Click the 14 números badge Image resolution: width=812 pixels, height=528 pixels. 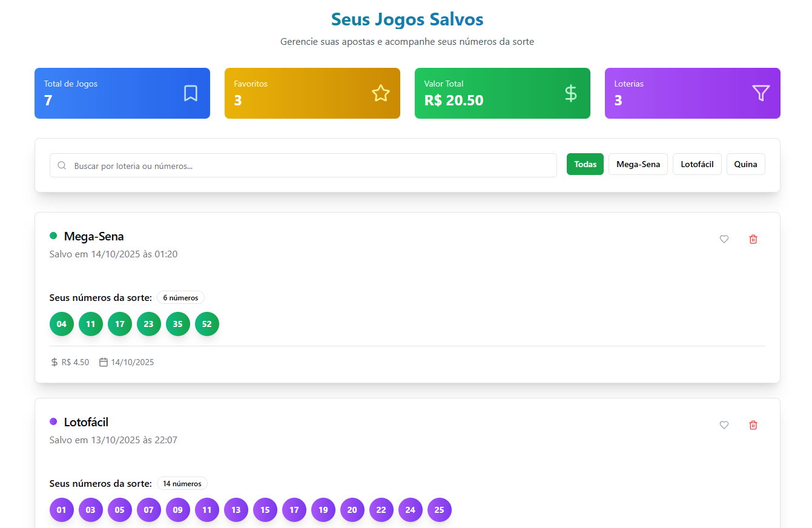(182, 484)
